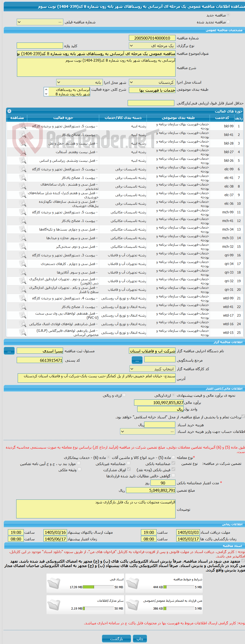
Task: Toggle the Islamic treasury bonds payment checkbox
Action: [243, 416]
